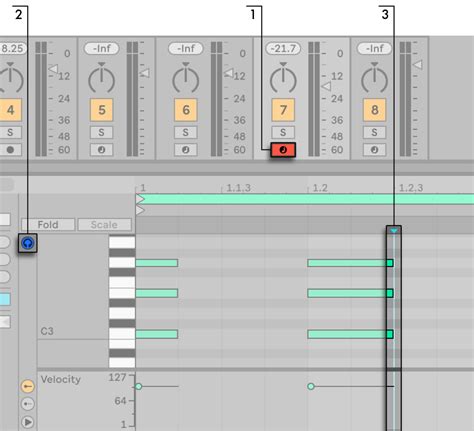Click track 6 -Inf peak level field

[186, 49]
